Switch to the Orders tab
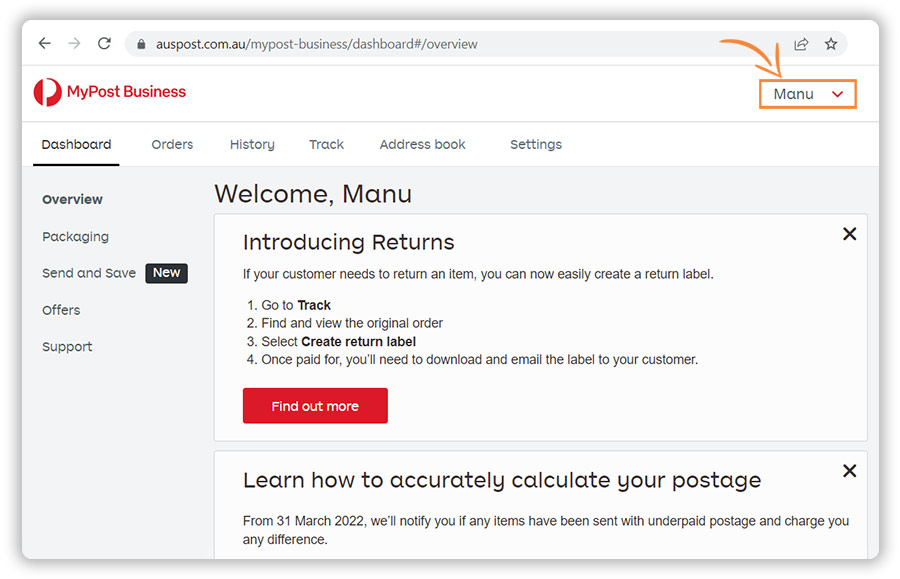Image resolution: width=900 pixels, height=579 pixels. pos(172,145)
